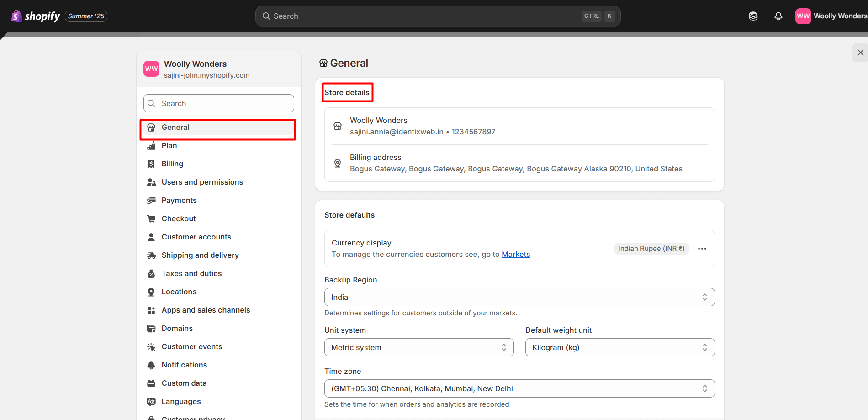Image resolution: width=868 pixels, height=420 pixels.
Task: Click the Indian Rupee (INR ₹) badge
Action: pos(651,249)
